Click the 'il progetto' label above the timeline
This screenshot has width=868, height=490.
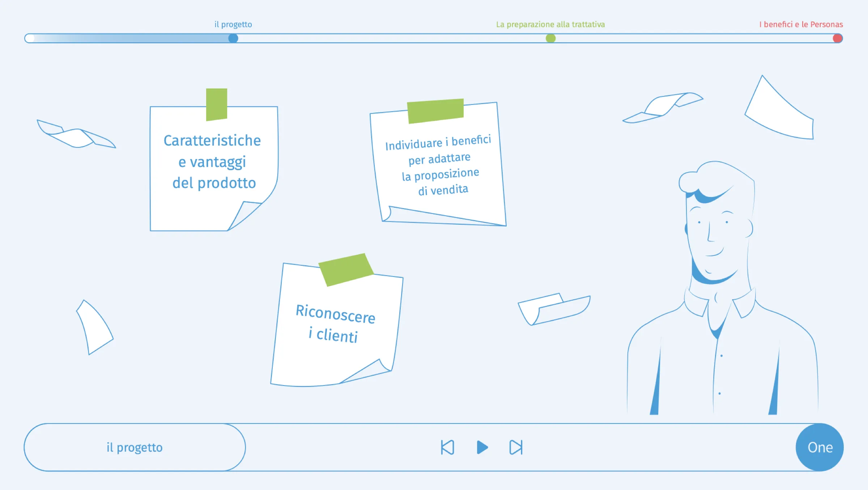point(233,24)
